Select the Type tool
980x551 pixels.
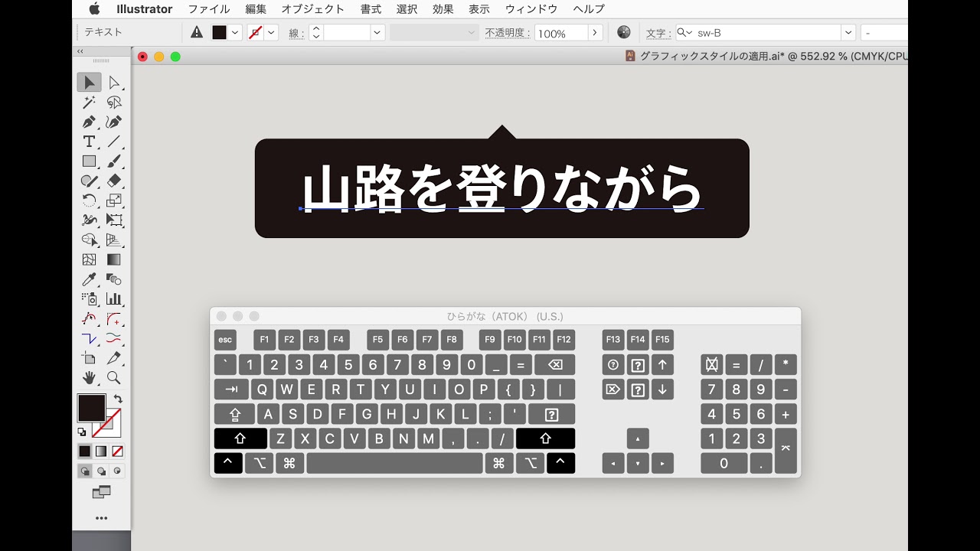click(89, 142)
